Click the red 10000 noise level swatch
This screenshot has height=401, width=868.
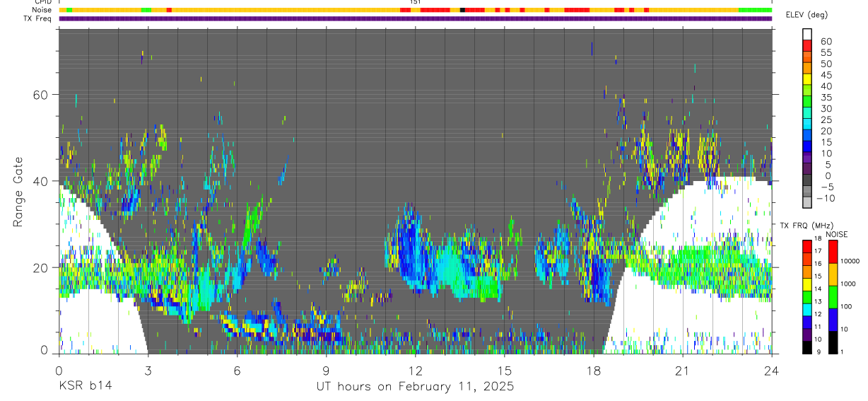pos(833,252)
